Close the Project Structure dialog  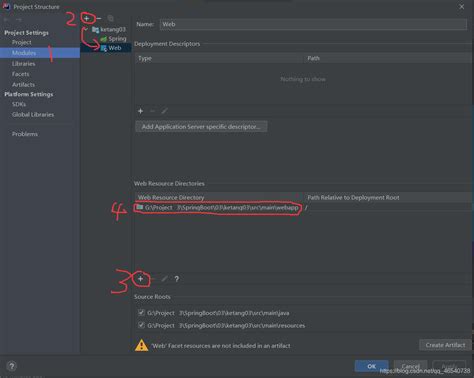point(462,7)
